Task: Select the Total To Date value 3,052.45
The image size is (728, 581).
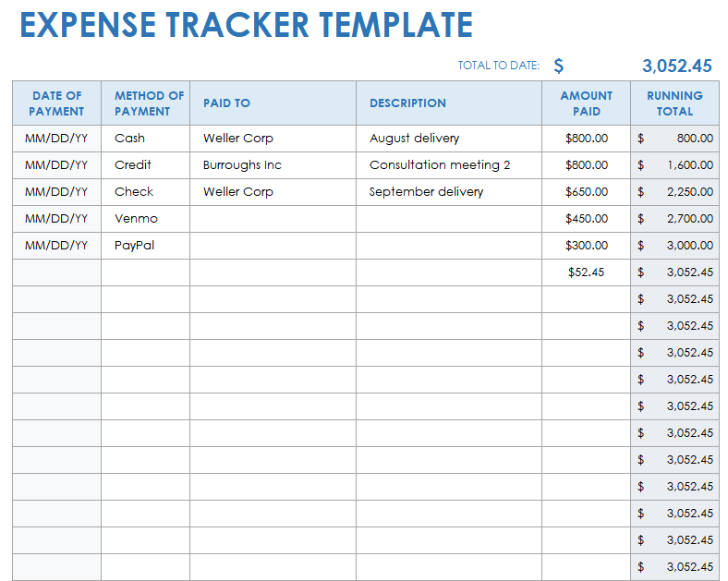Action: 676,66
